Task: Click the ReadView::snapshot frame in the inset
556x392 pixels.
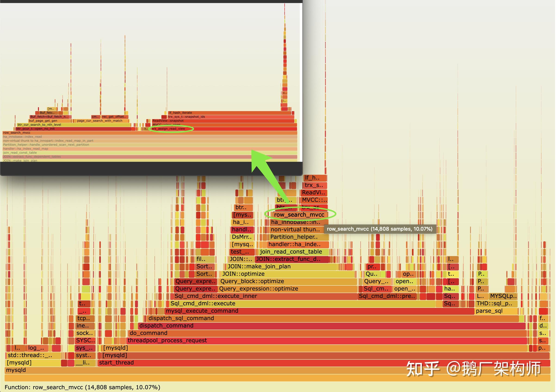Action: pos(223,121)
